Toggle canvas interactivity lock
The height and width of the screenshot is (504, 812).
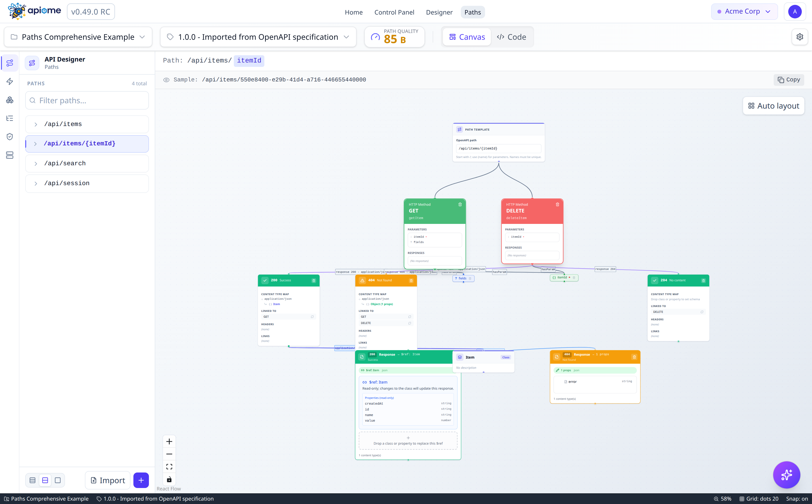coord(169,479)
